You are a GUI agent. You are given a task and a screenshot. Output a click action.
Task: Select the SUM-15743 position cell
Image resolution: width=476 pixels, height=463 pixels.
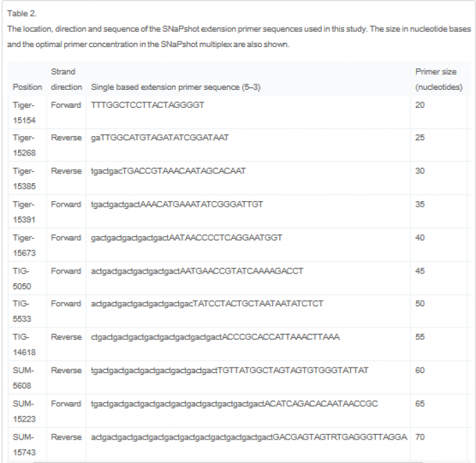coord(24,444)
